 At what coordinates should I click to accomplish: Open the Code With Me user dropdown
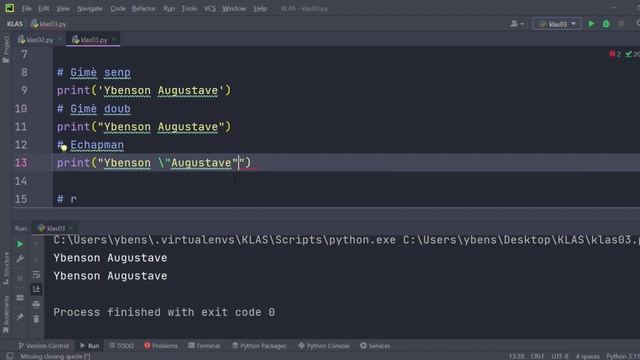tap(517, 24)
